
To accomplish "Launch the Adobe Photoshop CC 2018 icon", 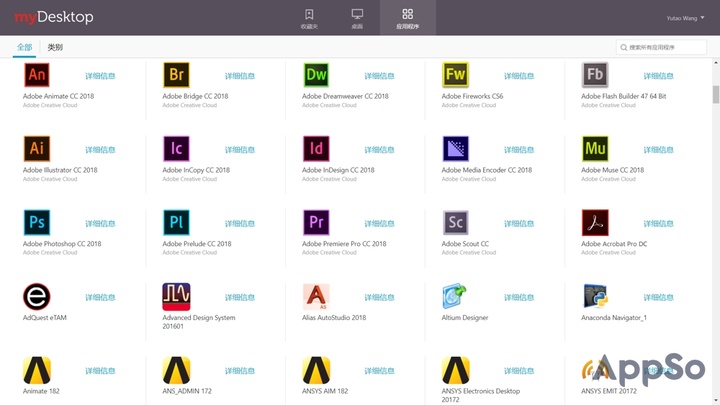I will (x=36, y=222).
